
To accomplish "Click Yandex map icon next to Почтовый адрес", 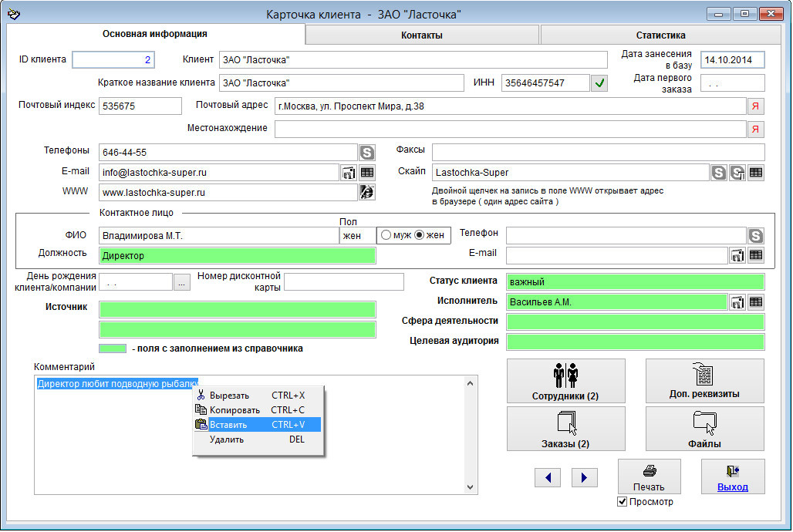I will 756,106.
